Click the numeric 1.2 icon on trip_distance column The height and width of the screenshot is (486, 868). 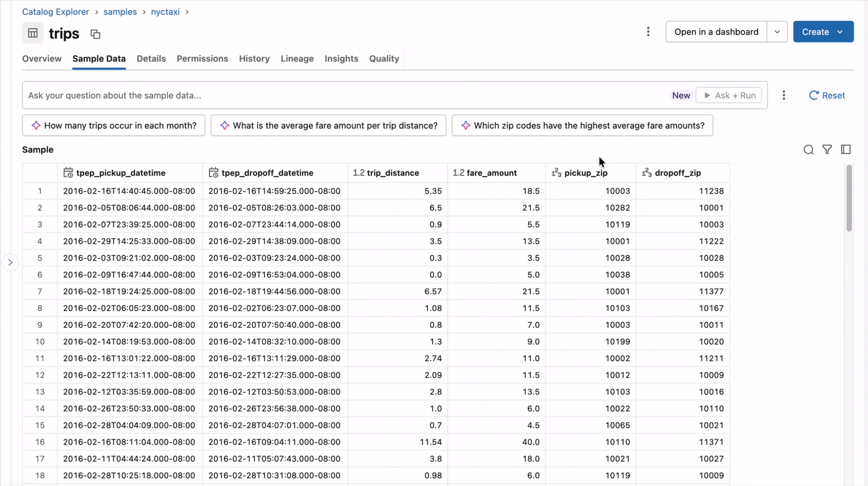[358, 173]
